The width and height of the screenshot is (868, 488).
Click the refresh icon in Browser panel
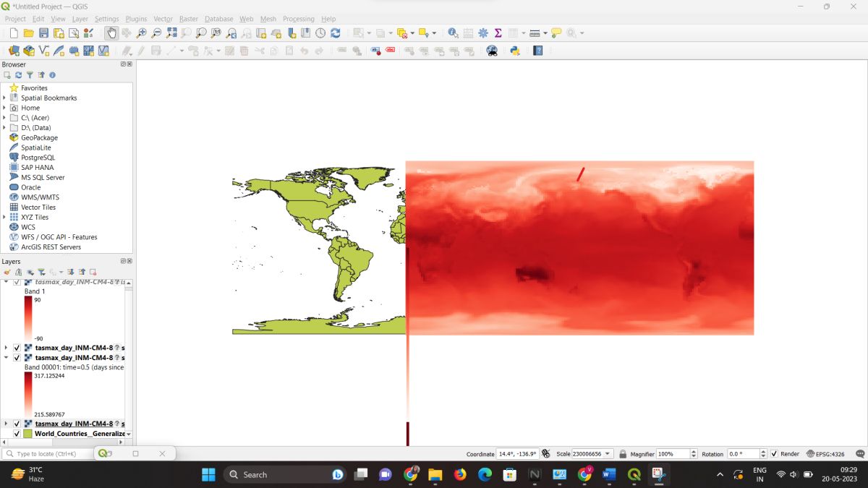[x=18, y=75]
